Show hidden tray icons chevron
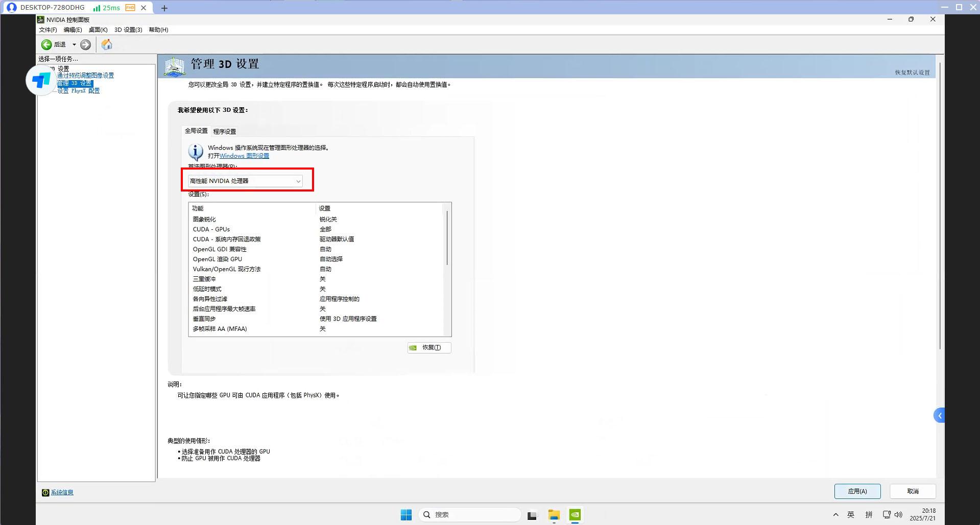The image size is (980, 525). (835, 515)
